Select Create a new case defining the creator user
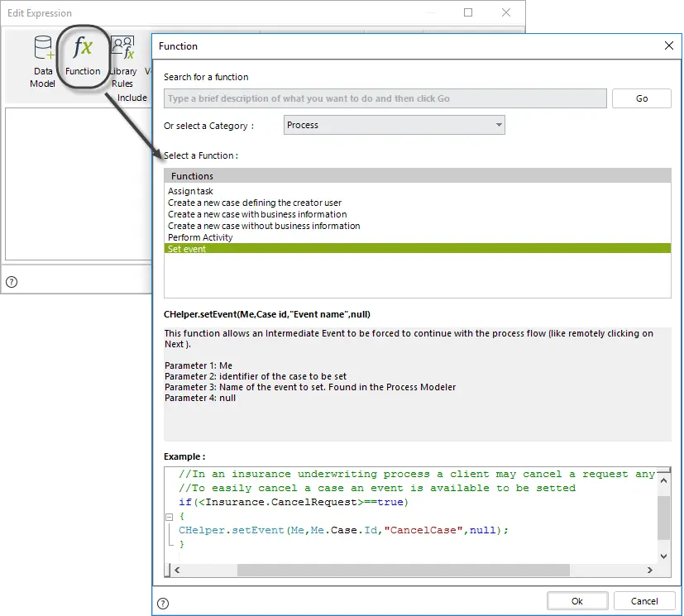 tap(418, 203)
